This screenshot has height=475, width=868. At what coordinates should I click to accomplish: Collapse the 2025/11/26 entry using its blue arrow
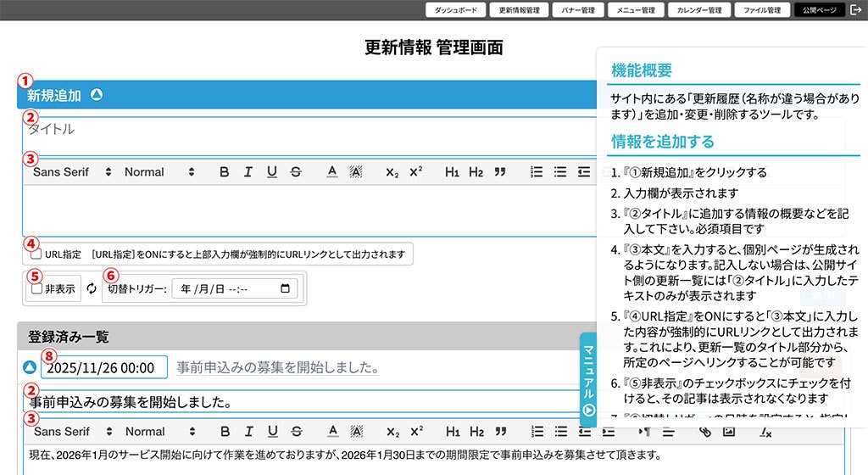coord(30,367)
